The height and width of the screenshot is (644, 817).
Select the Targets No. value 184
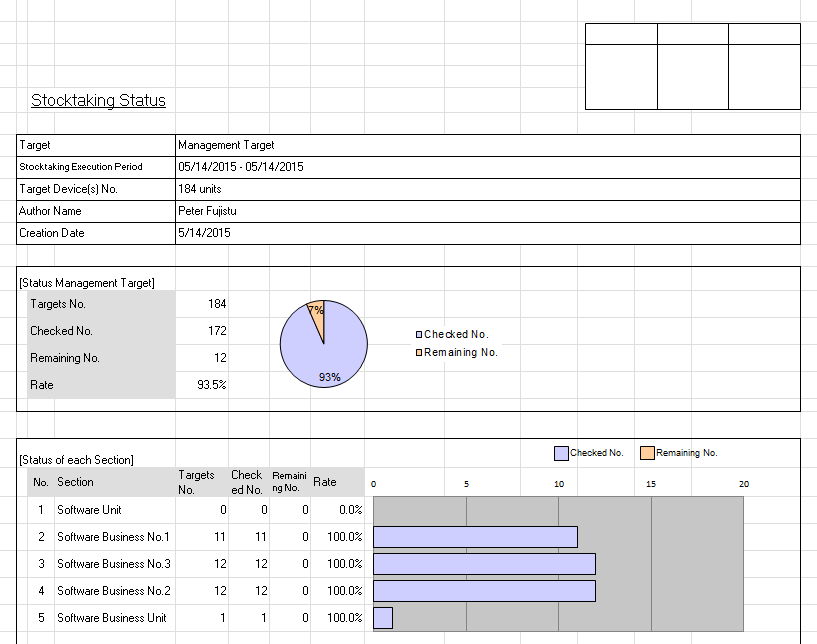click(217, 304)
